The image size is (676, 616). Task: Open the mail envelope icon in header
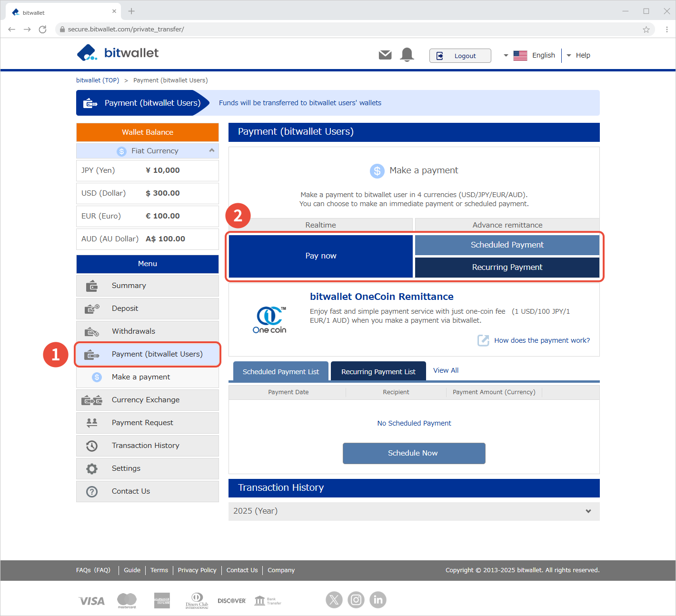(385, 55)
